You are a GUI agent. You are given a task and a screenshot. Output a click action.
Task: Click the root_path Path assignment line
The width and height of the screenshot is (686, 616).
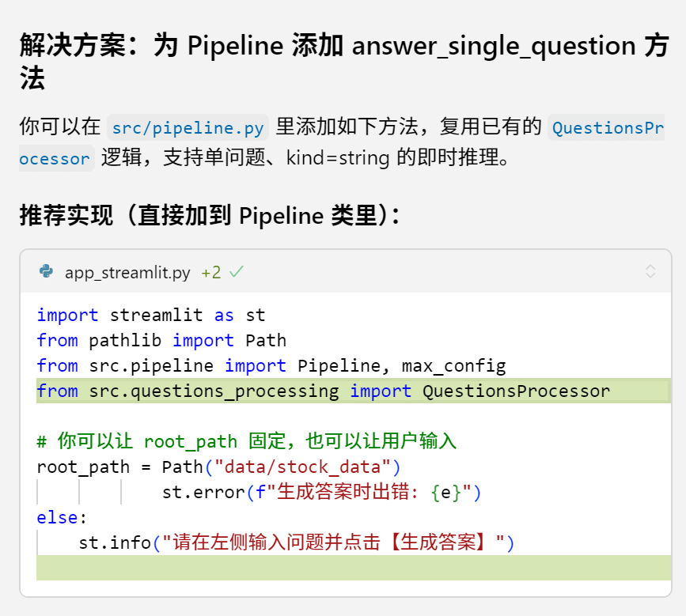click(218, 467)
